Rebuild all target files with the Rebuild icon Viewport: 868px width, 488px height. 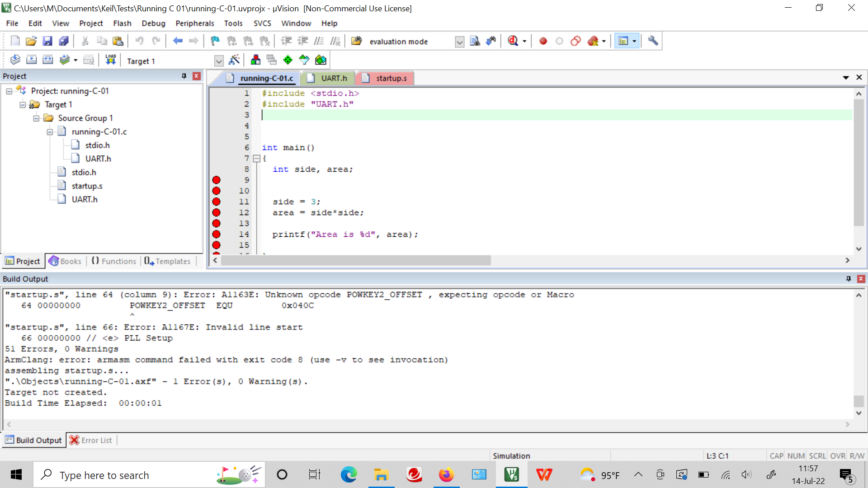48,60
